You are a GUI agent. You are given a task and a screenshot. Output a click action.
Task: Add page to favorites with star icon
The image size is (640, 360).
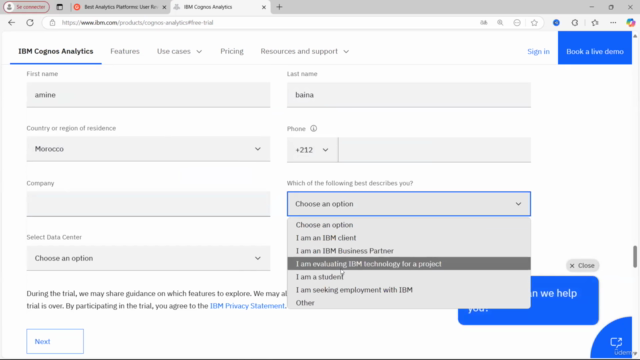click(534, 23)
